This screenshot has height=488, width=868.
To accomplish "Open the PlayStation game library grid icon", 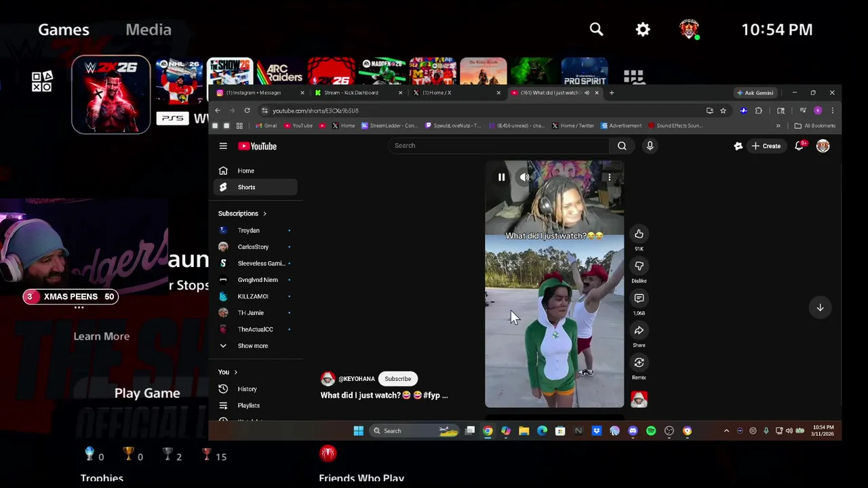I will [633, 76].
